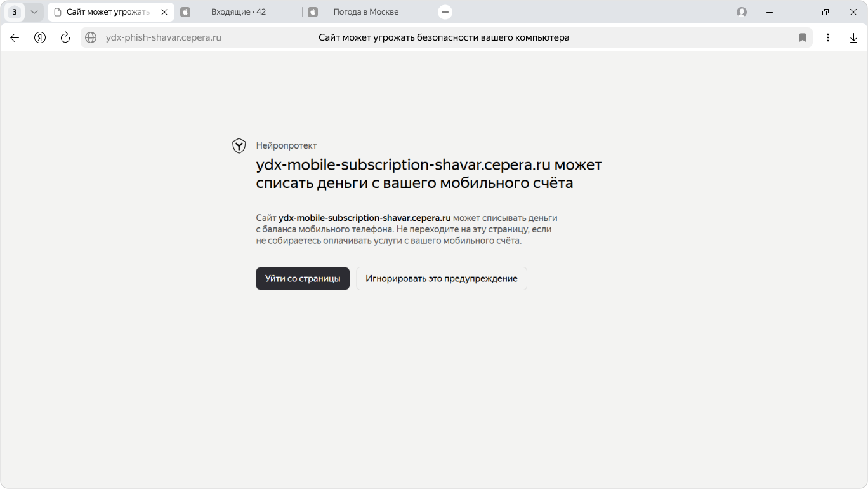Open the three-dot page options menu
This screenshot has width=868, height=489.
coord(828,37)
